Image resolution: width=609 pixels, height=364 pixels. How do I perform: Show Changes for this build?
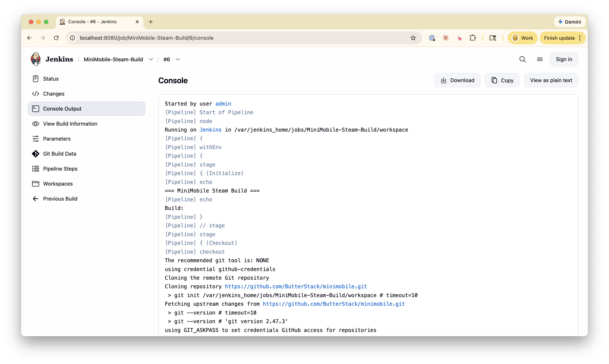click(x=54, y=94)
